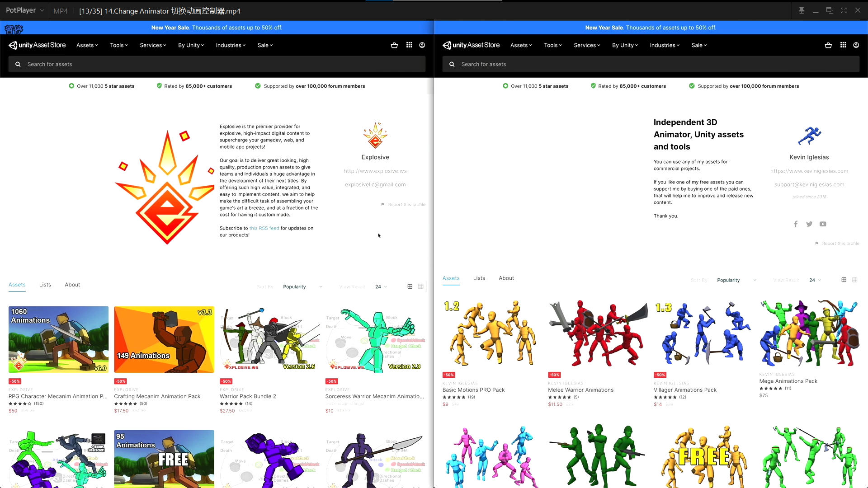
Task: Open the kevingiglesias.com website link
Action: [x=809, y=171]
